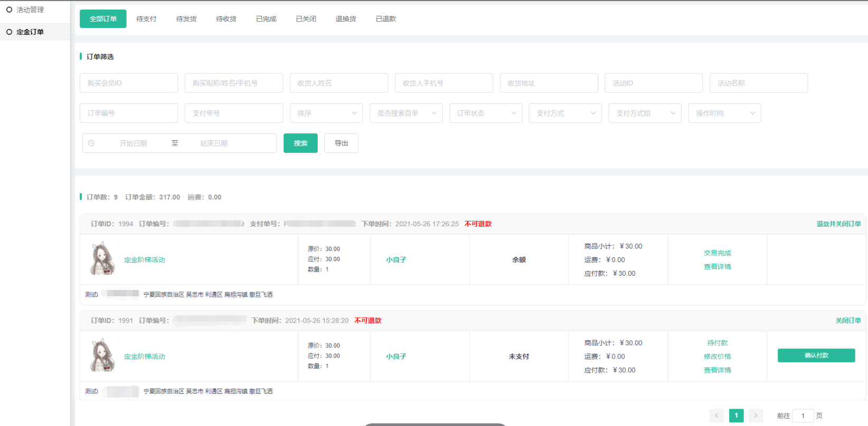Switch to the 待支付 tab
Viewport: 868px width, 426px height.
pyautogui.click(x=146, y=19)
